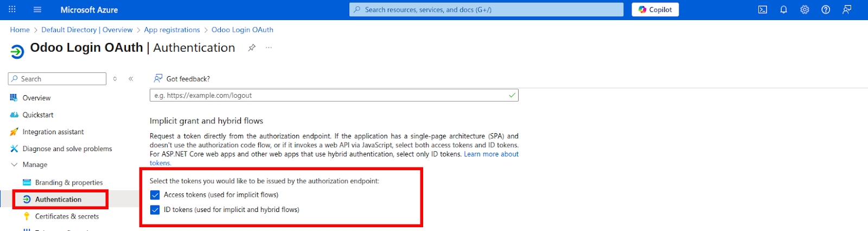The height and width of the screenshot is (231, 868).
Task: Click 'Select the tokens you would like' text
Action: pos(264,181)
